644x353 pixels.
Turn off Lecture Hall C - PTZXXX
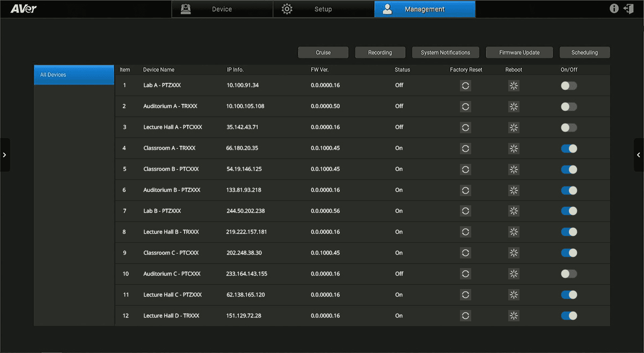tap(569, 295)
